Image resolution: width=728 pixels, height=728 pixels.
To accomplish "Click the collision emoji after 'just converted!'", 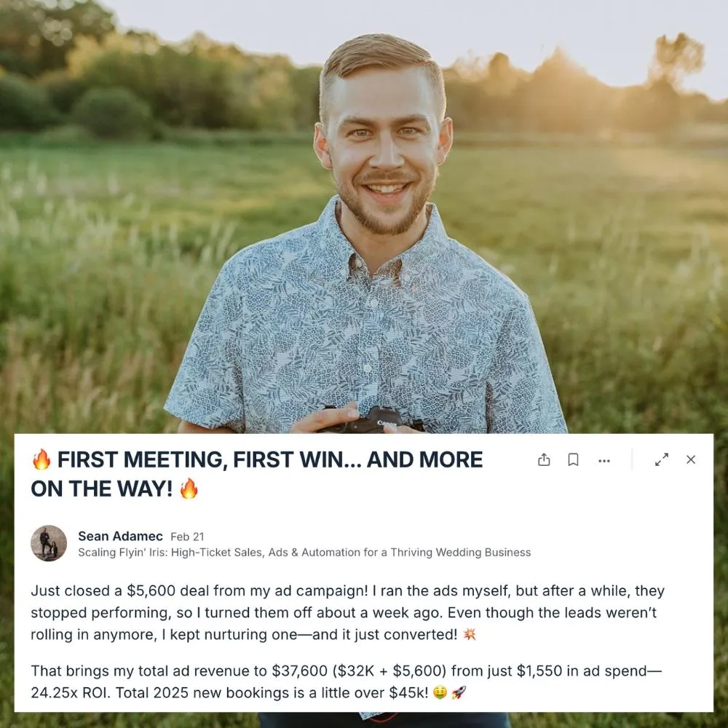I will 470,634.
